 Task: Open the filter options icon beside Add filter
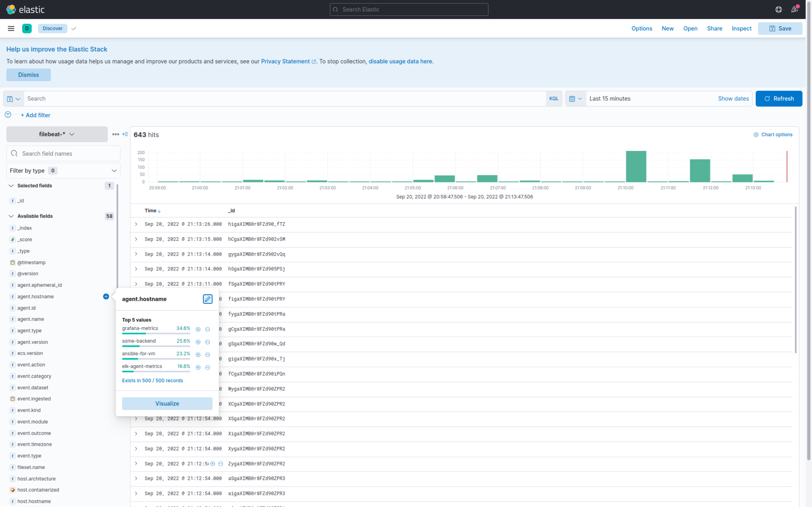tap(8, 115)
